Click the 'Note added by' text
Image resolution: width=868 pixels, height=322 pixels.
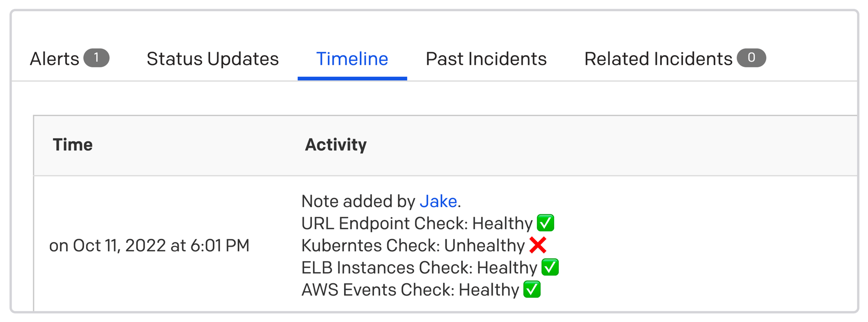pyautogui.click(x=358, y=201)
